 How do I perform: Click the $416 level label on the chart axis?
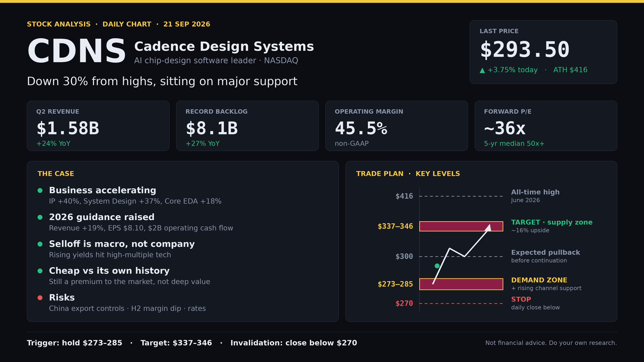tap(404, 196)
